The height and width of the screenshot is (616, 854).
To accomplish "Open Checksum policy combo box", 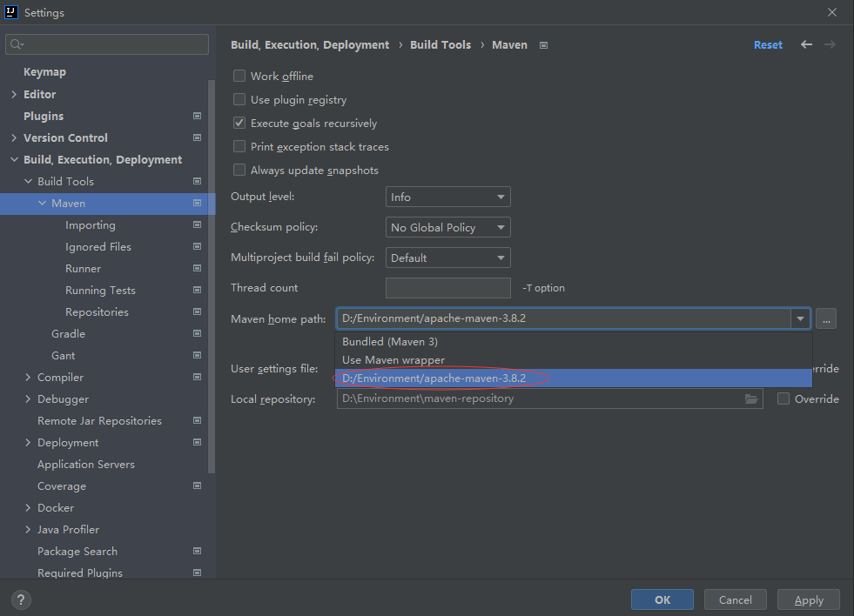I will coord(447,227).
